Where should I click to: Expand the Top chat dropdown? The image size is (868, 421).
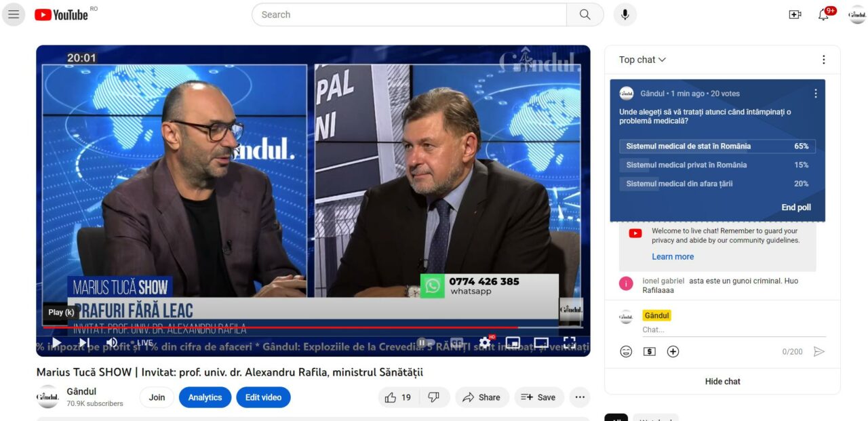(x=642, y=60)
